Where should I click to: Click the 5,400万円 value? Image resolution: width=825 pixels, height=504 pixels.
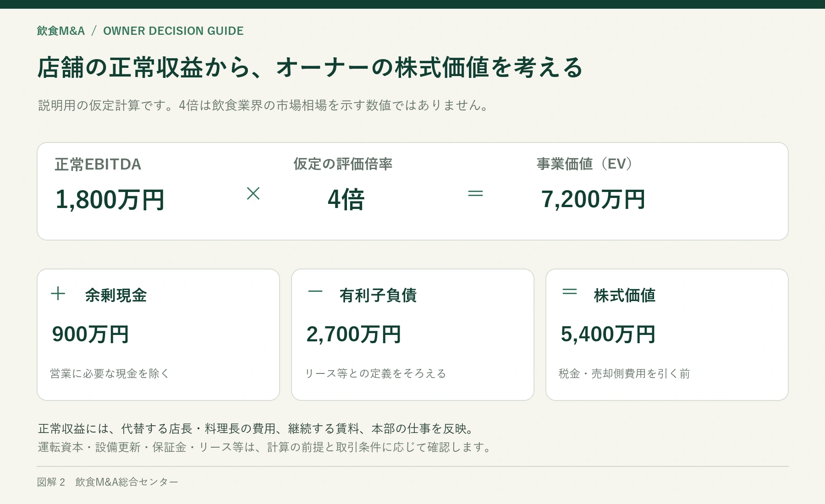(x=608, y=334)
